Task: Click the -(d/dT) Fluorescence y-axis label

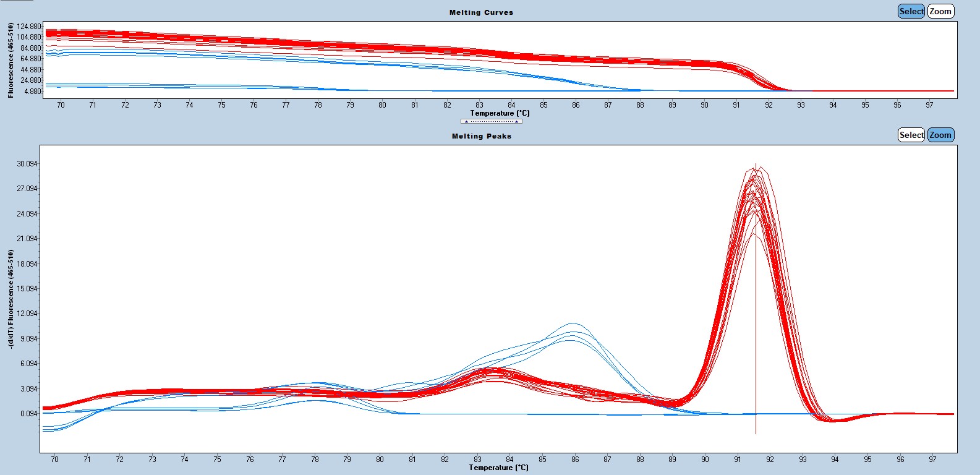Action: tap(11, 298)
